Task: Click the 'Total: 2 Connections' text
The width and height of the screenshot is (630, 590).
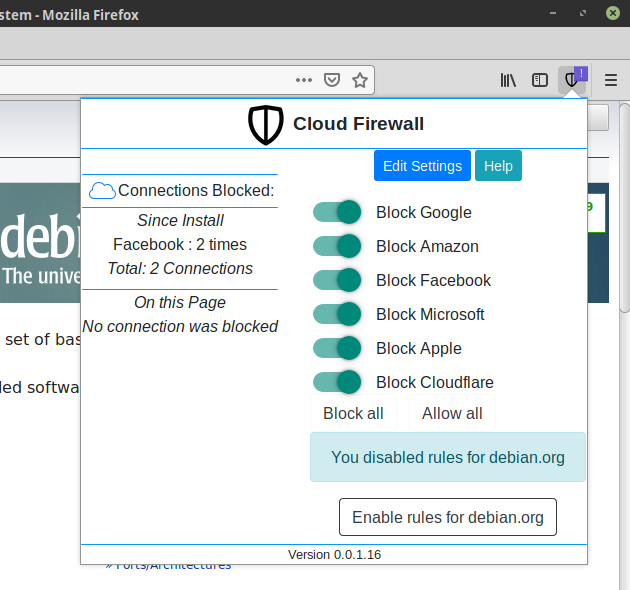Action: point(180,268)
